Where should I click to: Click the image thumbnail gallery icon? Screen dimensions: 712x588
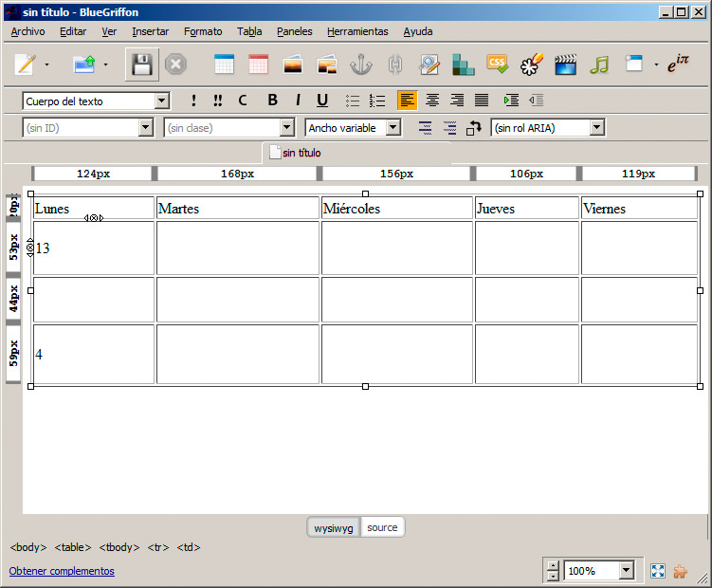point(327,64)
